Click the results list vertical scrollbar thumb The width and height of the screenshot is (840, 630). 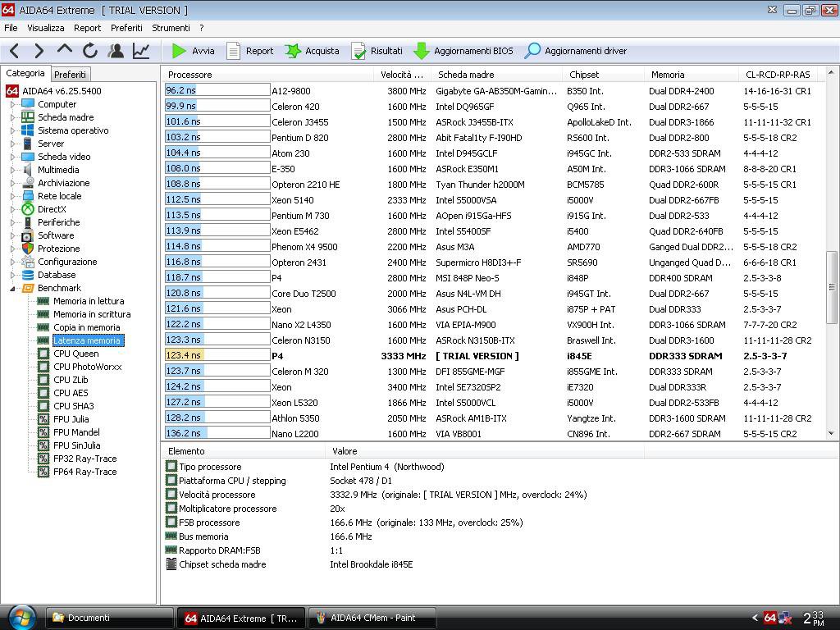[831, 286]
